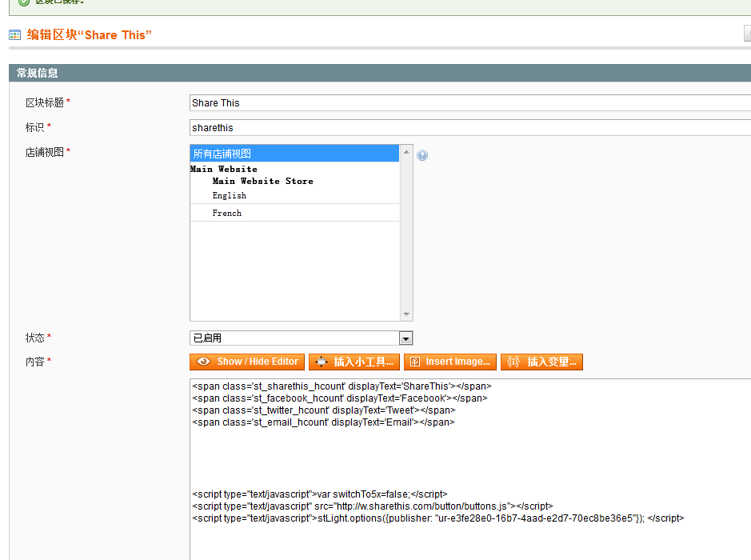Click Main Website Store group label
The image size is (751, 560).
[262, 181]
